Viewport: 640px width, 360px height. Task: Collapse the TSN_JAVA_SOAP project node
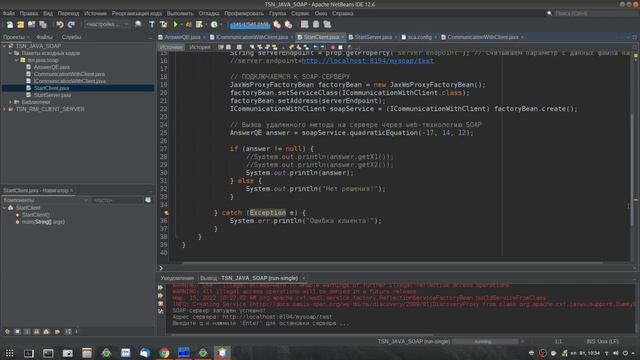[4, 46]
